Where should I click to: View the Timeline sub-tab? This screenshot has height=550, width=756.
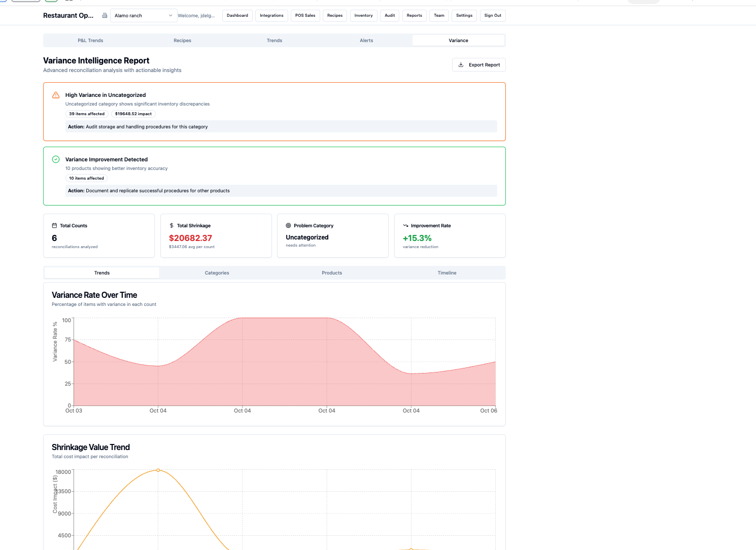point(446,273)
